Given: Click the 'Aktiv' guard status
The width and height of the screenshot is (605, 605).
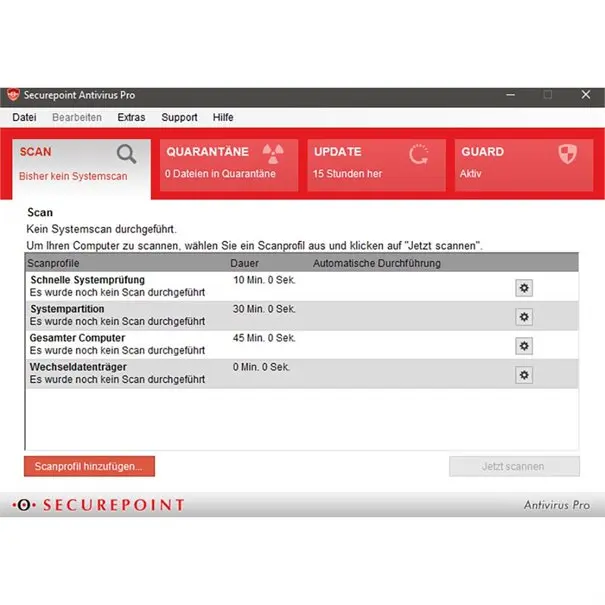Looking at the screenshot, I should pos(470,174).
